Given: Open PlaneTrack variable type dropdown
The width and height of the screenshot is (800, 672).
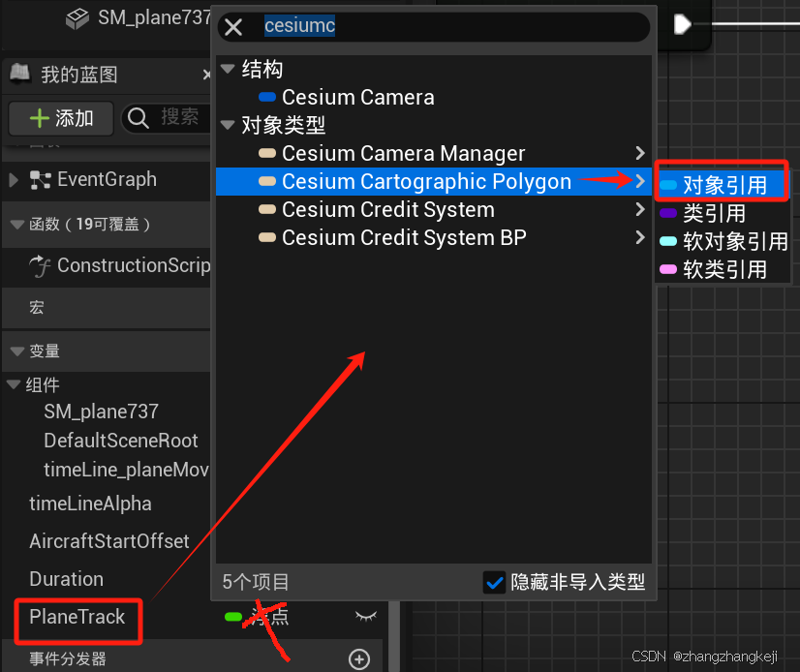Looking at the screenshot, I should (258, 617).
